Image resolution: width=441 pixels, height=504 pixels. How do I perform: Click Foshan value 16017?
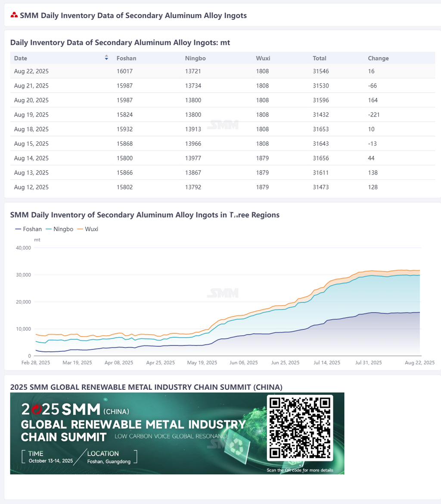coord(124,72)
